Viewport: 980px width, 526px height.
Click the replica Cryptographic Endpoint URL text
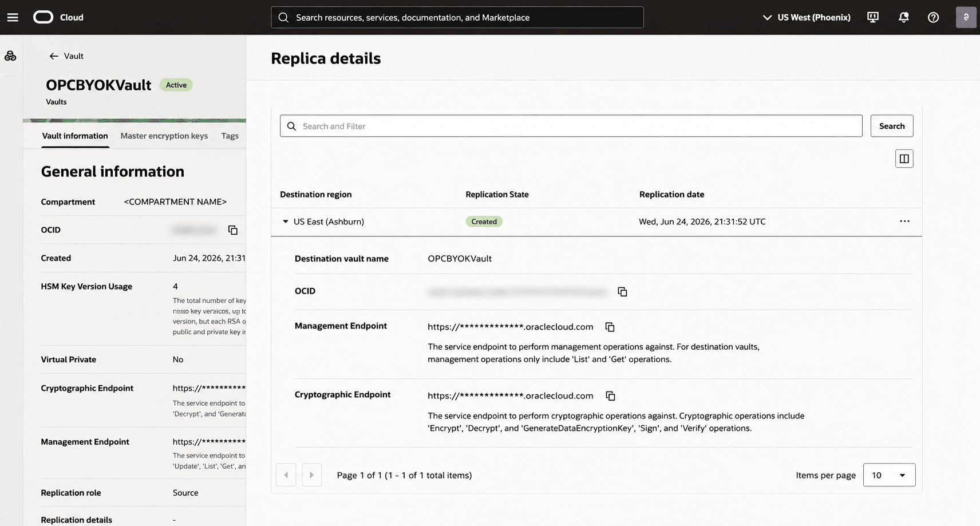pos(510,396)
